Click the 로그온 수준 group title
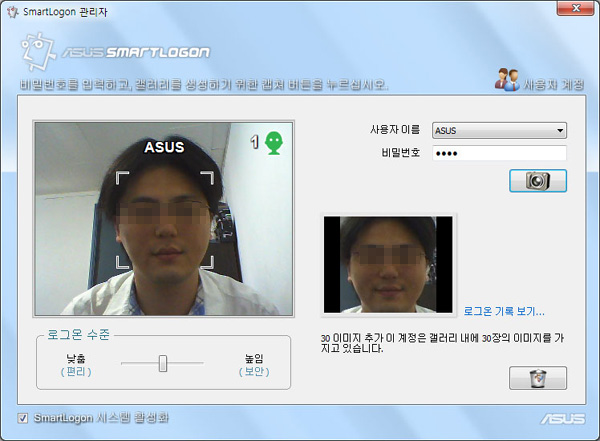The image size is (600, 441). coord(78,335)
